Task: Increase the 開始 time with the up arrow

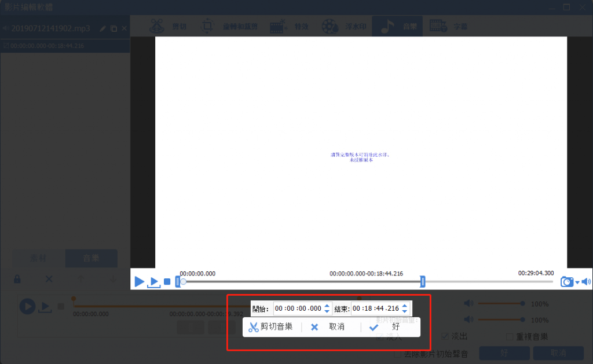Action: pos(327,306)
